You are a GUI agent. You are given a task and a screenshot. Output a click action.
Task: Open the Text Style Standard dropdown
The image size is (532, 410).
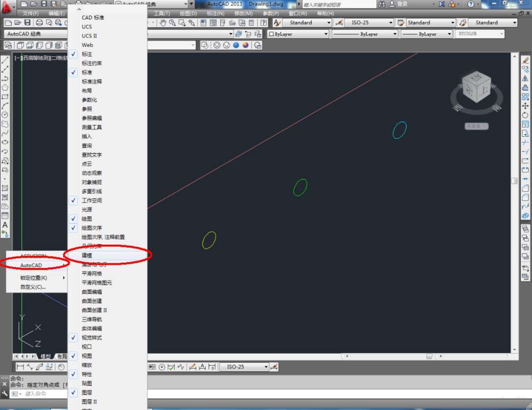[328, 23]
